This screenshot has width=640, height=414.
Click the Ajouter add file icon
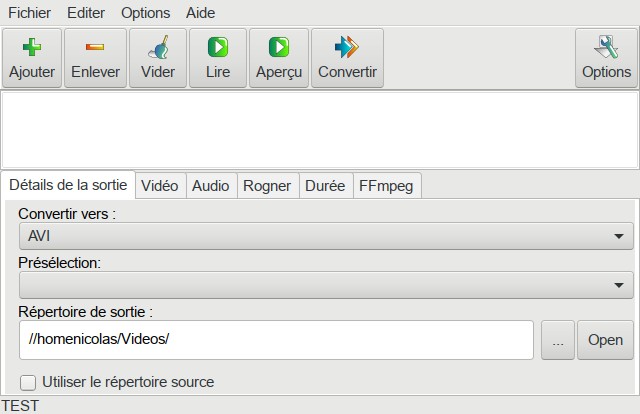[32, 48]
